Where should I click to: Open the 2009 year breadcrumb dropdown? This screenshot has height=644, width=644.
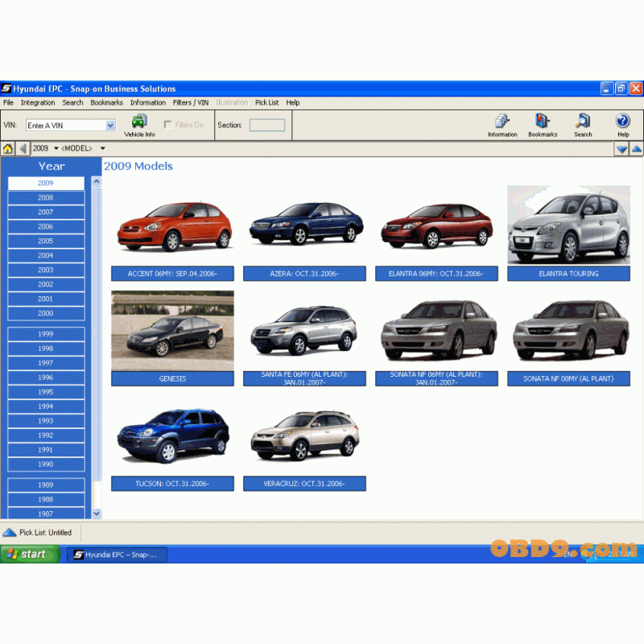pos(56,148)
